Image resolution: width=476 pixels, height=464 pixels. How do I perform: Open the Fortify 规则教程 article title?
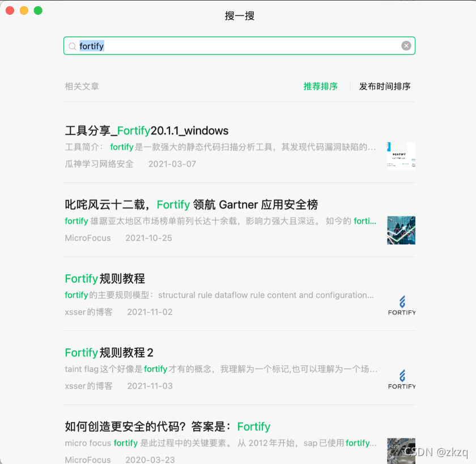pyautogui.click(x=105, y=279)
